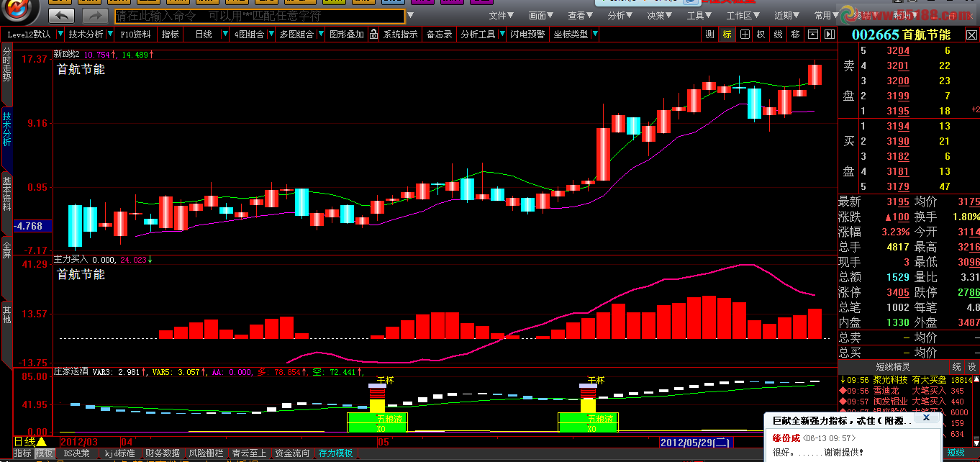This screenshot has height=462, width=980.
Task: Click the hide right panel arrow icon
Action: tap(829, 34)
